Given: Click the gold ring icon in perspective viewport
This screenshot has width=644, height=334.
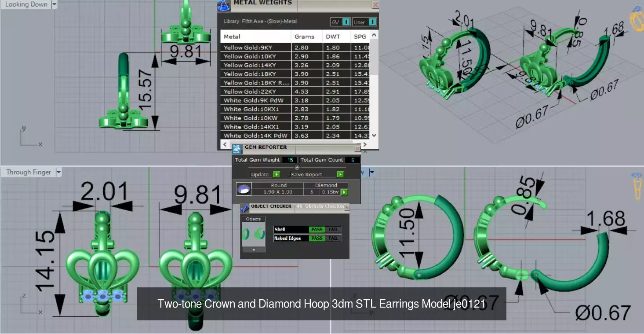Looking at the screenshot, I should pos(637,19).
